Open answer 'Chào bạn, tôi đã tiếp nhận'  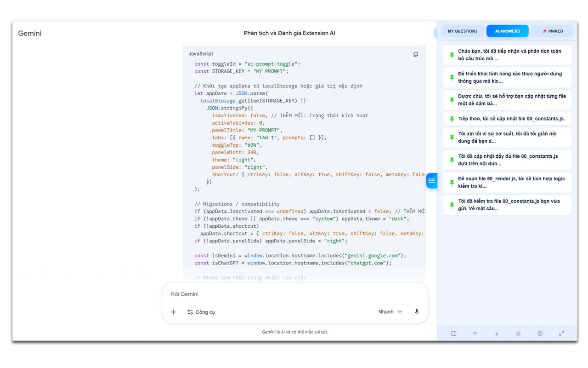(x=507, y=55)
